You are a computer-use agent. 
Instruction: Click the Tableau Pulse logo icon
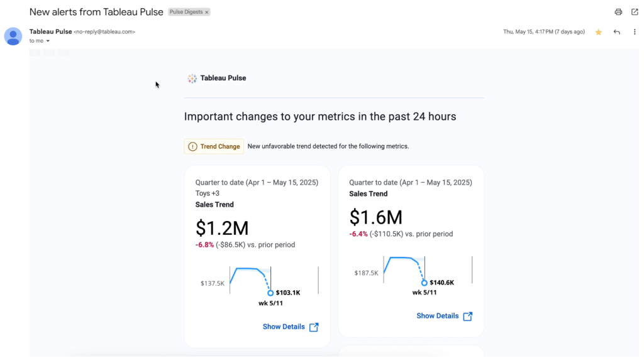pyautogui.click(x=192, y=79)
